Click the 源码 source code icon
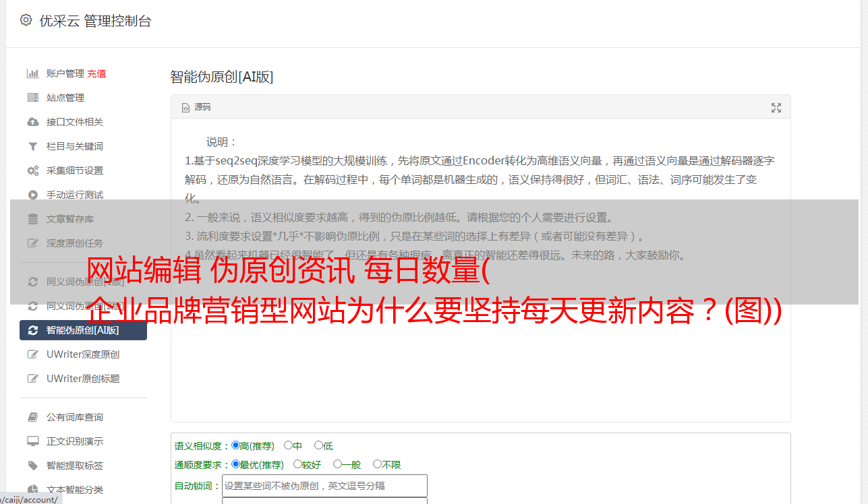 click(x=185, y=108)
